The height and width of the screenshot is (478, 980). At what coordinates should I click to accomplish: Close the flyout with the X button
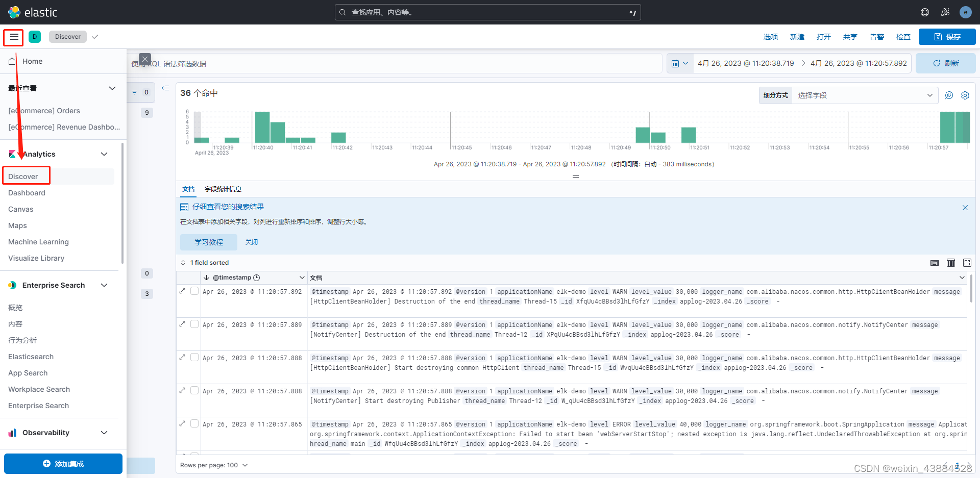point(145,59)
